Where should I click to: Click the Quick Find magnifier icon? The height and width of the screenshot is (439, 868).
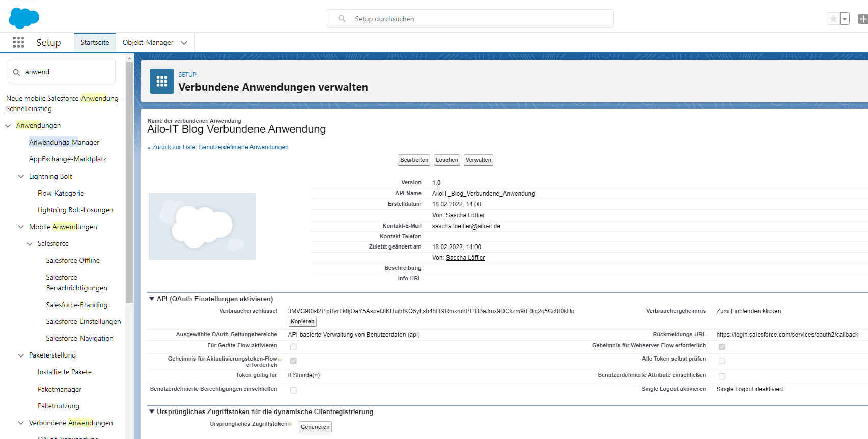16,72
